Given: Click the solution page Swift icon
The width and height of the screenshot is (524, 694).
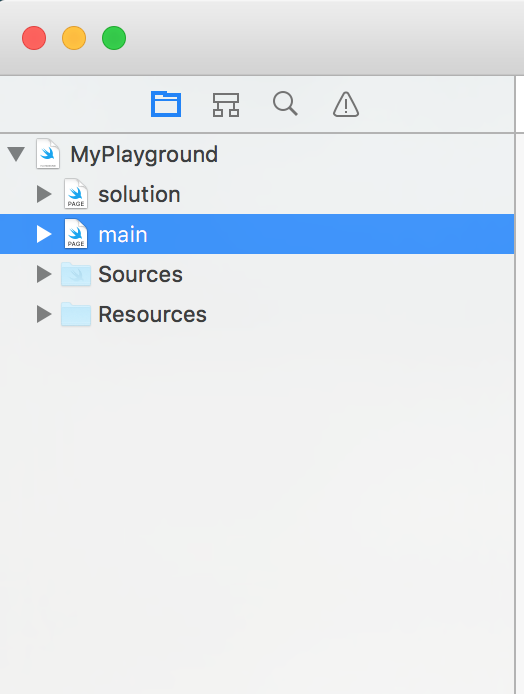Looking at the screenshot, I should pos(76,194).
